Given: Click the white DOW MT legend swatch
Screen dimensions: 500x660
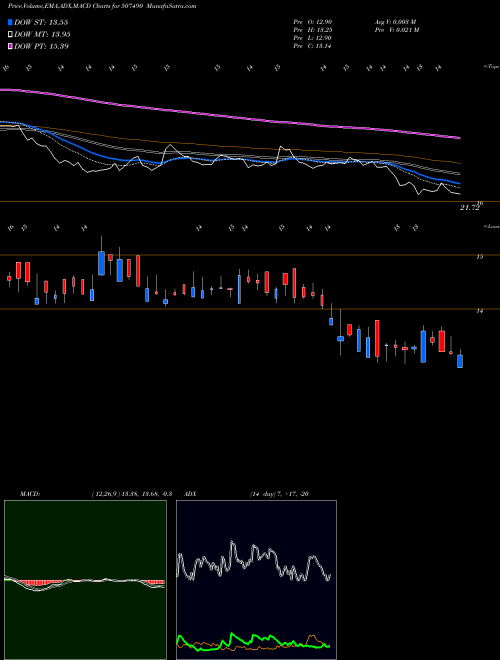Looking at the screenshot, I should click(10, 35).
